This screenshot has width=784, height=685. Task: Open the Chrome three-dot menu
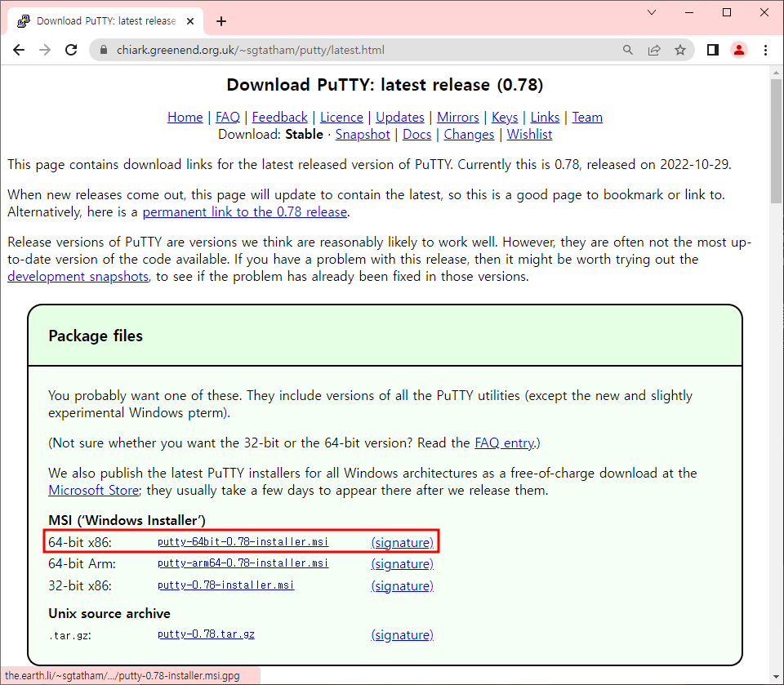(765, 50)
